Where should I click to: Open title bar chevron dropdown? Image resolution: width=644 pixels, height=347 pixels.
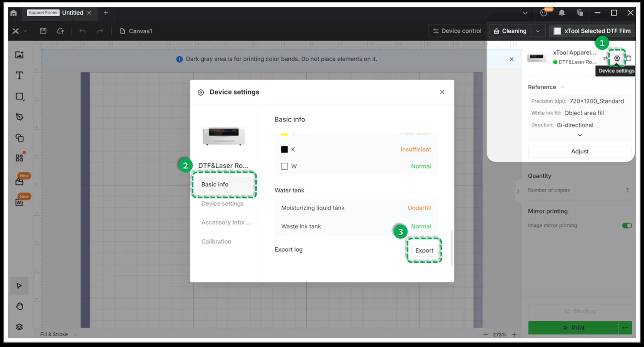pyautogui.click(x=525, y=13)
